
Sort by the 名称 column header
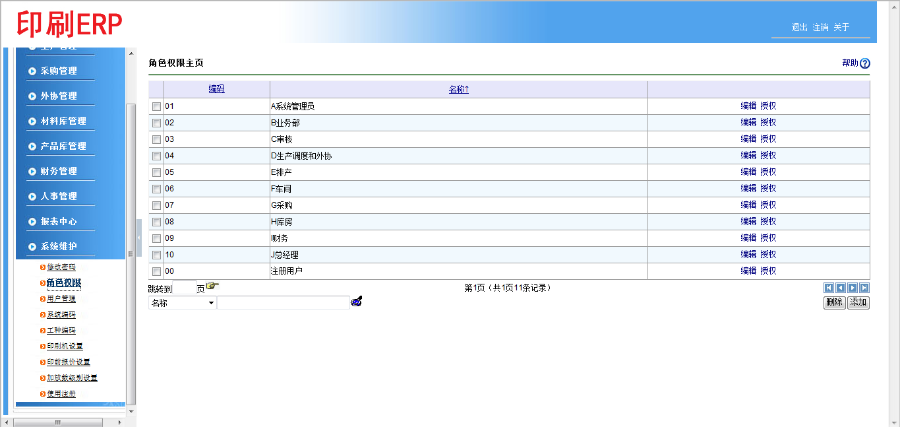pos(459,89)
